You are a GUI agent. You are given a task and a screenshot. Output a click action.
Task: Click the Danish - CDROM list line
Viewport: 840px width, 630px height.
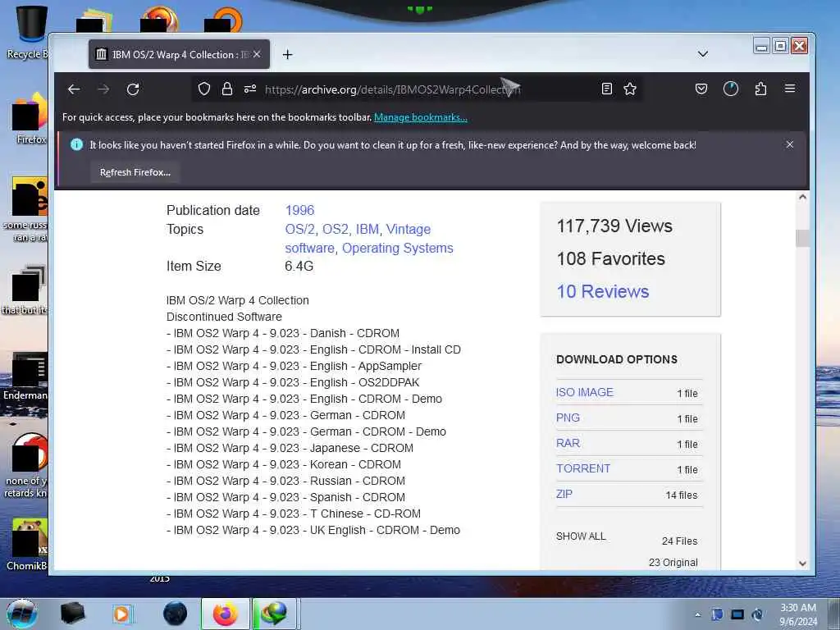tap(283, 333)
